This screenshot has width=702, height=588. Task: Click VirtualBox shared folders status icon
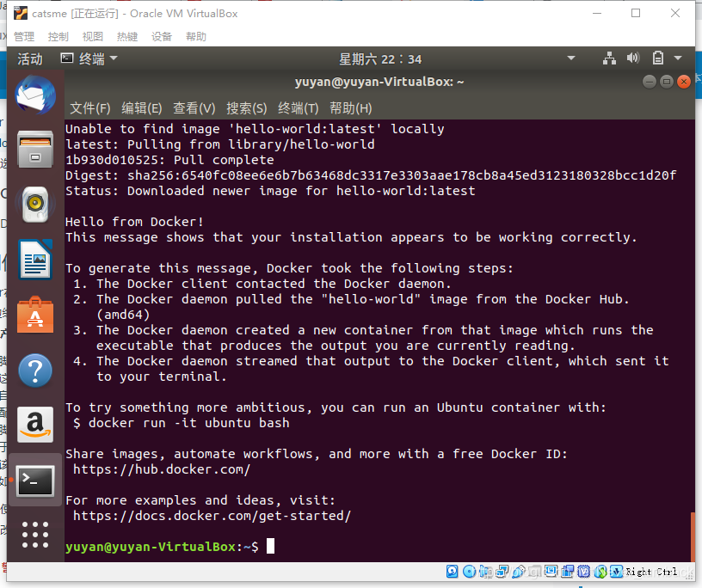point(535,572)
